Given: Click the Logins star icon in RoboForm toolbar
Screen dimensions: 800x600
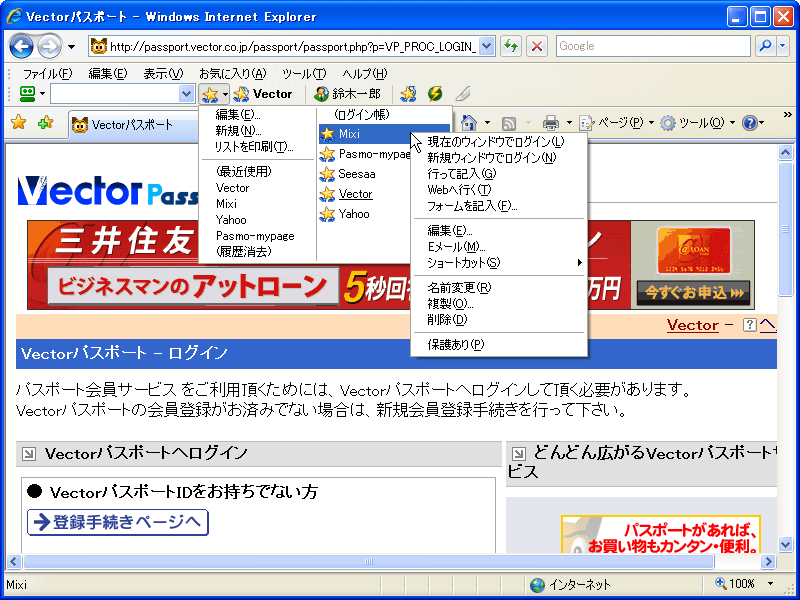Looking at the screenshot, I should (x=210, y=94).
